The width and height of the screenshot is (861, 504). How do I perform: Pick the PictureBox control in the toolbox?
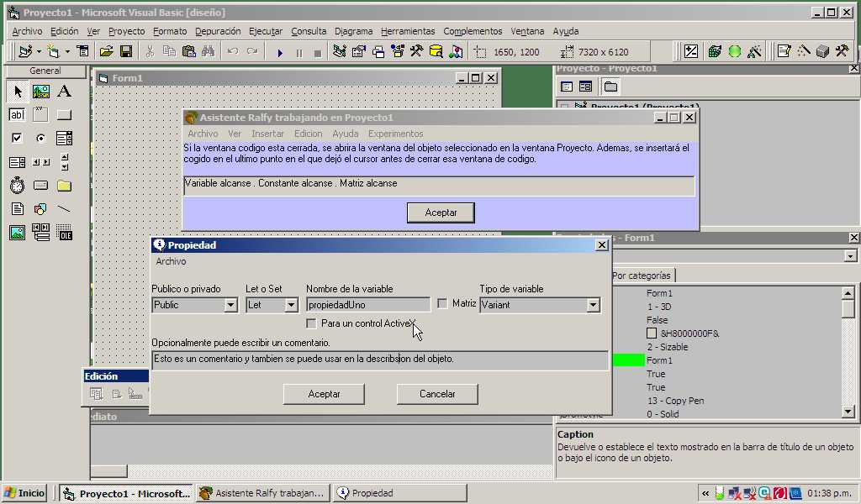(40, 91)
